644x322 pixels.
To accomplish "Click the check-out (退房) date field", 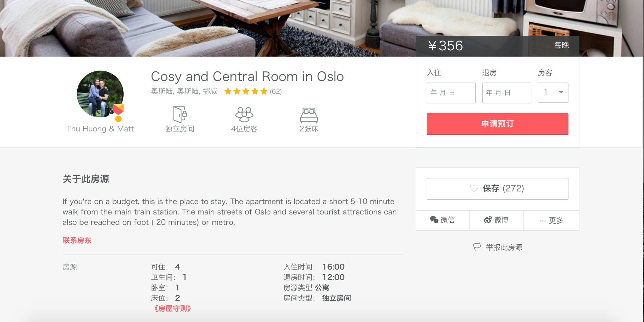I will click(x=506, y=93).
